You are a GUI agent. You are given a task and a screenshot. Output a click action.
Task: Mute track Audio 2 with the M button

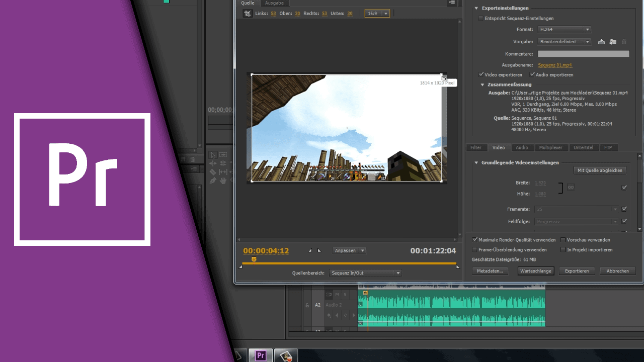337,295
